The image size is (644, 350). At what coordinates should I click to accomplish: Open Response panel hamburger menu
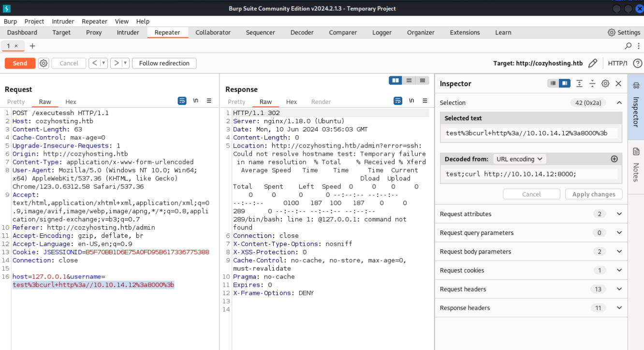click(x=425, y=101)
